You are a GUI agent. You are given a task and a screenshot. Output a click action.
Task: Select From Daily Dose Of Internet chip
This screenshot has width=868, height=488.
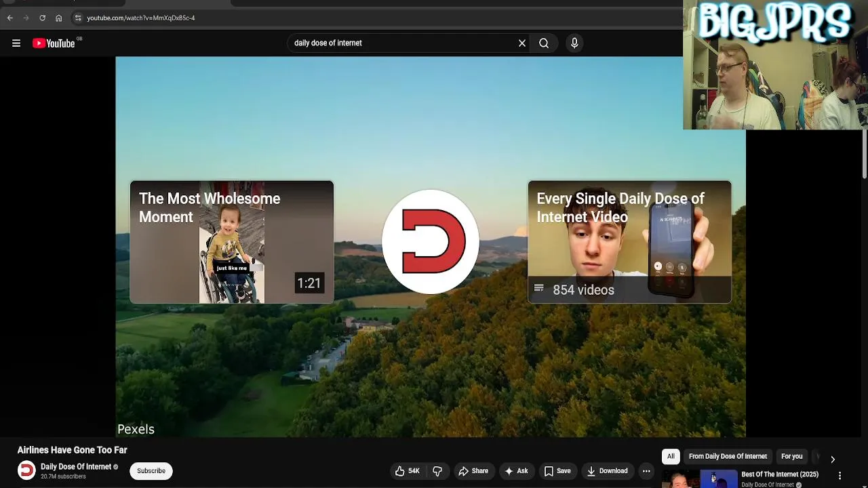728,457
